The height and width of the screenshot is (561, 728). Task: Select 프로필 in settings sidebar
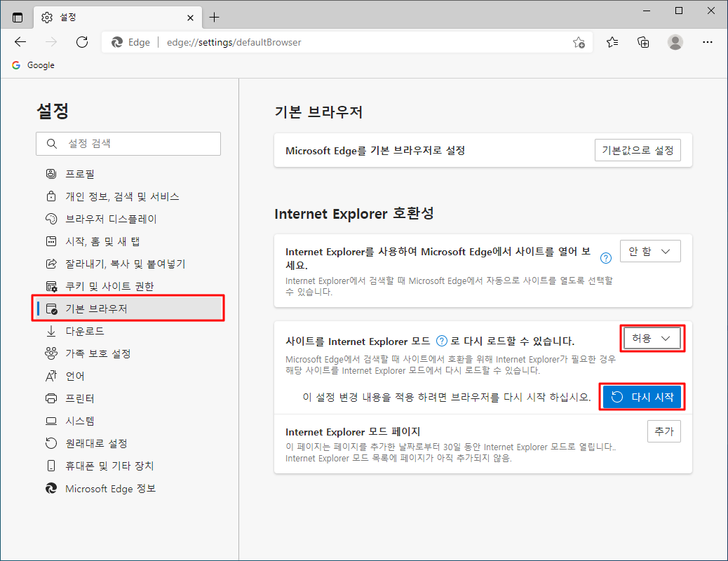coord(80,174)
